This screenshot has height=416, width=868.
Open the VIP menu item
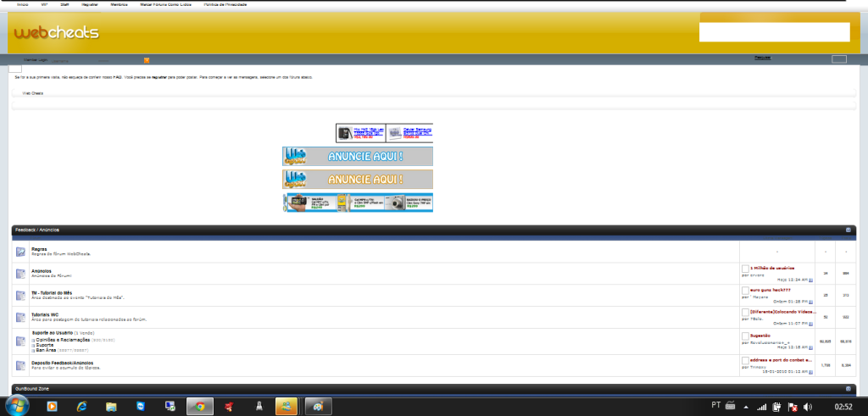[44, 4]
